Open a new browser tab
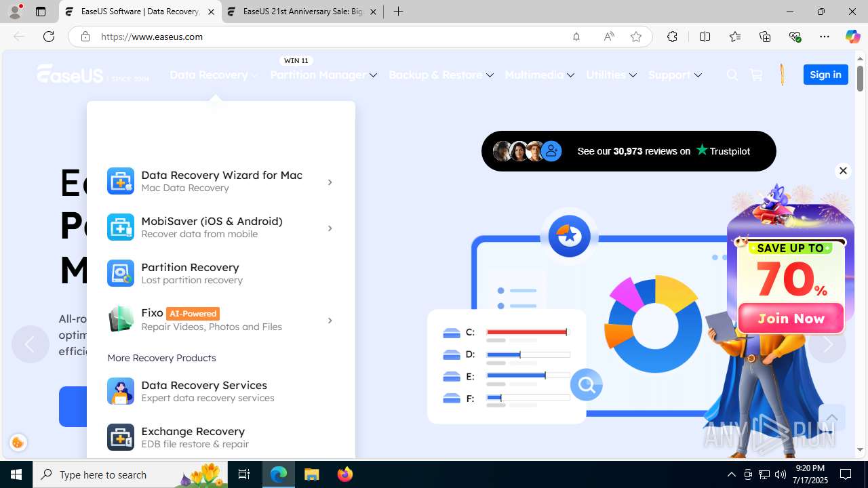The image size is (868, 488). point(399,12)
